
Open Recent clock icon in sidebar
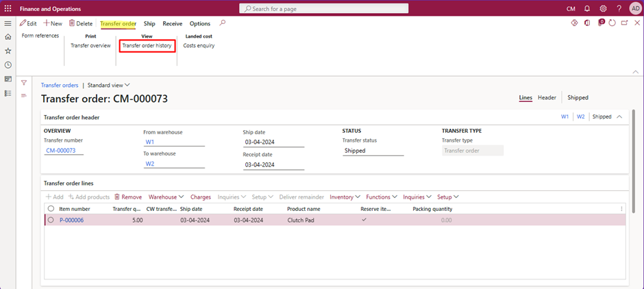pyautogui.click(x=8, y=65)
